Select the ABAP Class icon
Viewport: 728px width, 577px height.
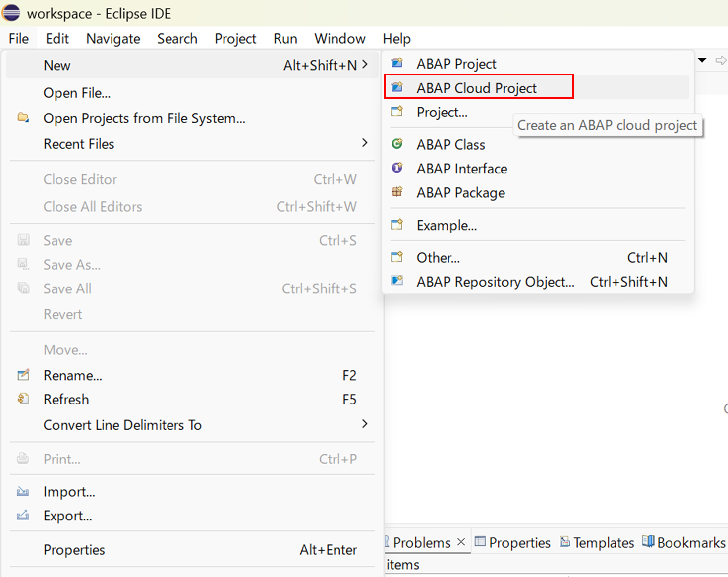(x=397, y=144)
